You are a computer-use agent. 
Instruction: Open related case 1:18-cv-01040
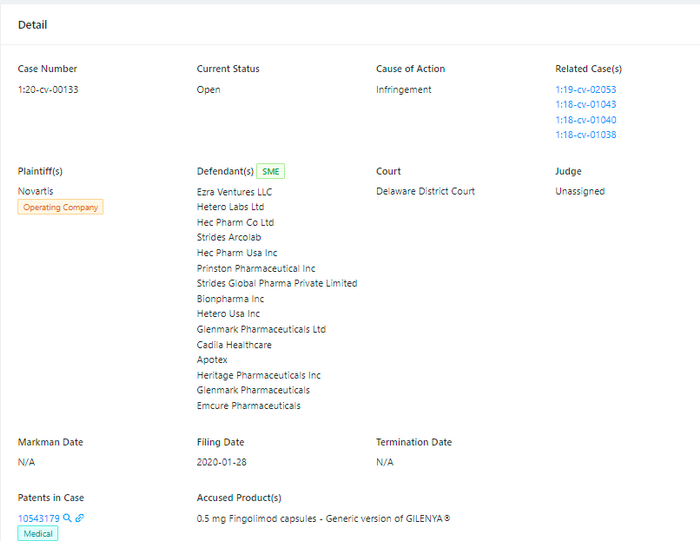click(x=586, y=120)
